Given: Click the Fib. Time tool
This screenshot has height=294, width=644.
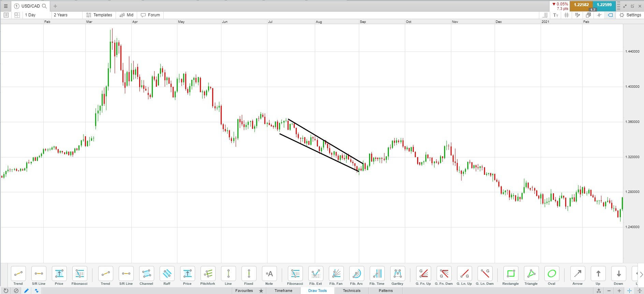Looking at the screenshot, I should click(x=377, y=276).
